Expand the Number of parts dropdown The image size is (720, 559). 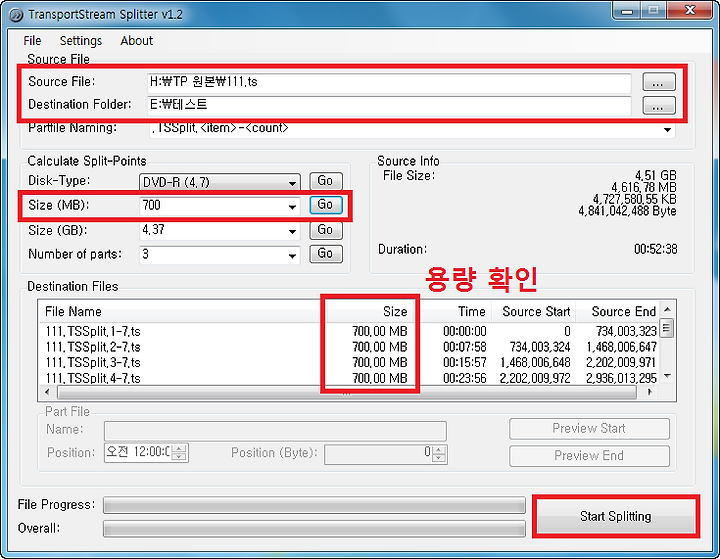[292, 256]
